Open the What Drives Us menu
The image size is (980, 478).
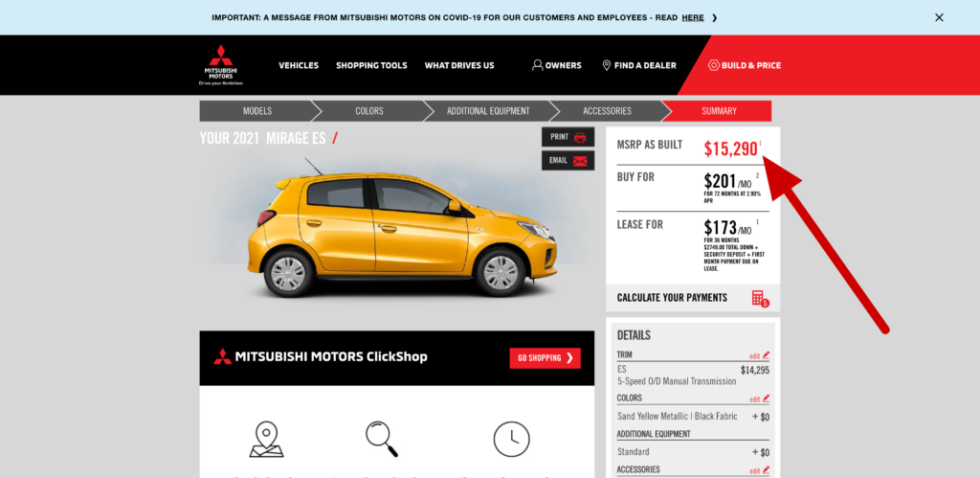click(x=459, y=65)
